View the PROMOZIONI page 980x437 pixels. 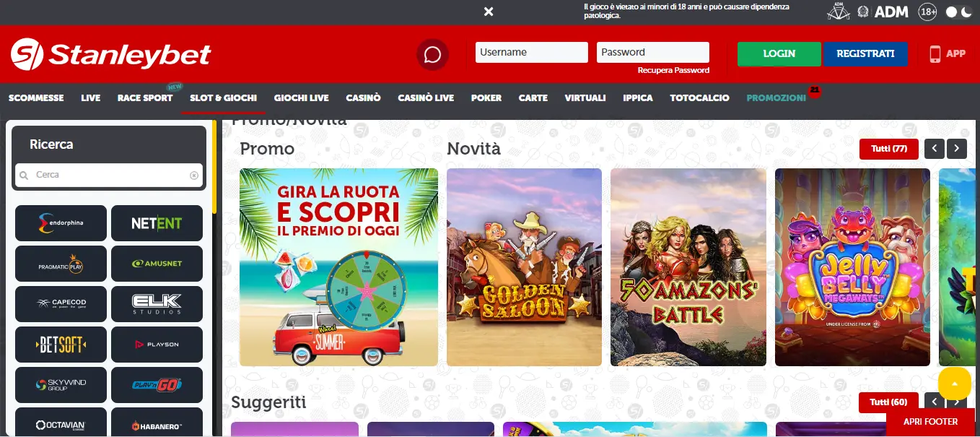coord(776,98)
